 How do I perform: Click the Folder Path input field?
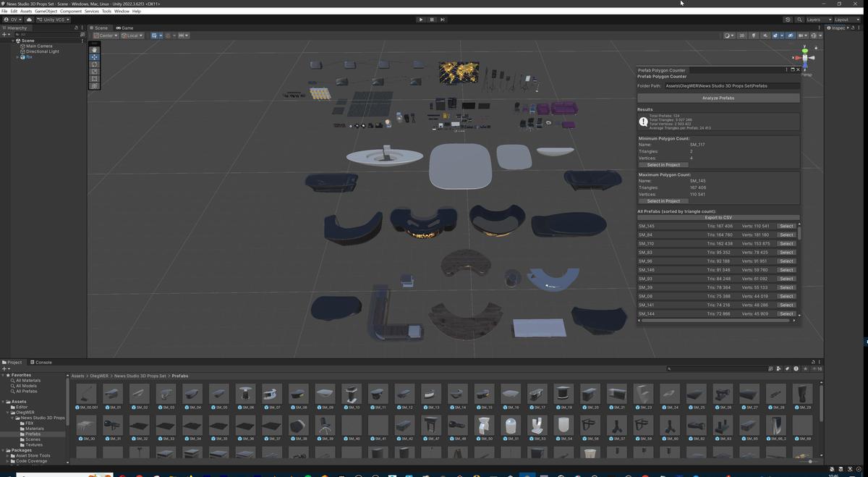[x=732, y=85]
